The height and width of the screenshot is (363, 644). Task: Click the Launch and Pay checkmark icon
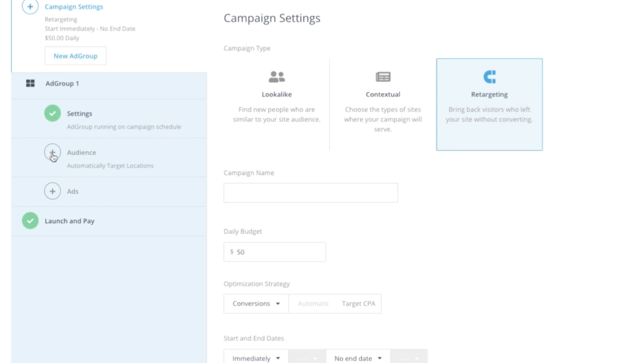click(x=30, y=221)
